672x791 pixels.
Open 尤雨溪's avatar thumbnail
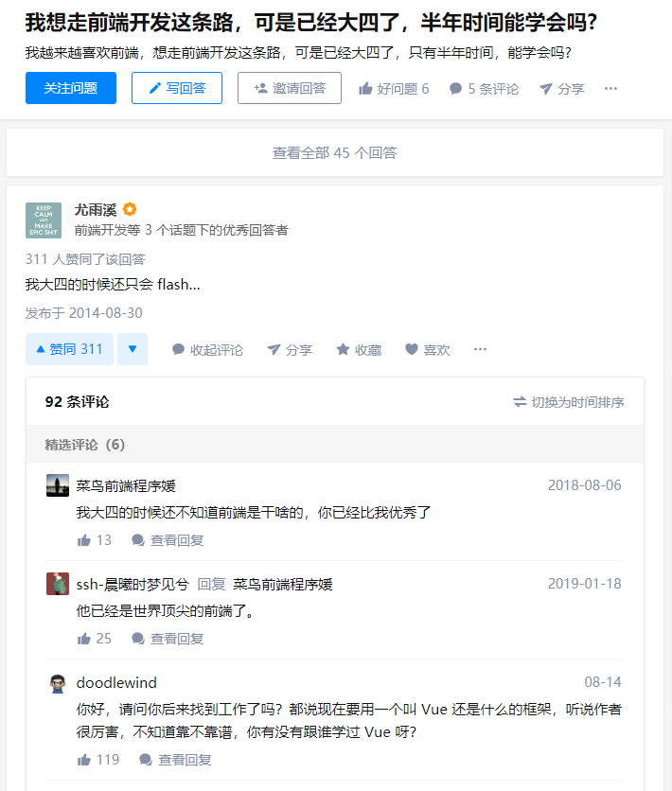click(x=44, y=220)
